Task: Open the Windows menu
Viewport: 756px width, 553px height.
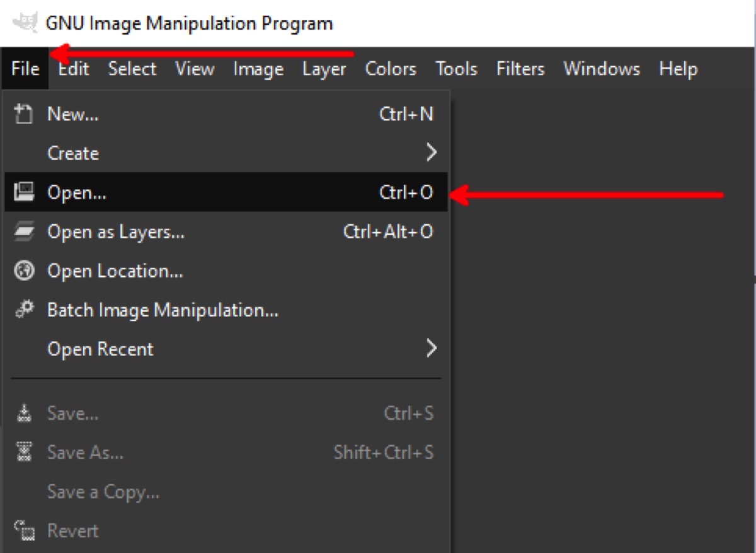Action: [x=602, y=68]
